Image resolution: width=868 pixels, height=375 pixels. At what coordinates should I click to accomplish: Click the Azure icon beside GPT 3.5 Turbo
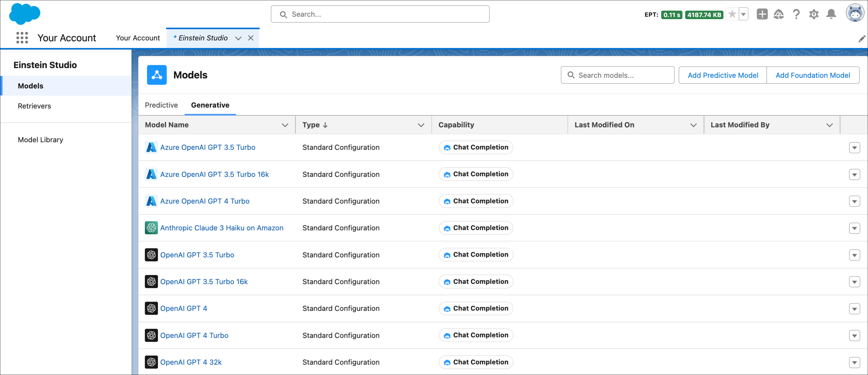pyautogui.click(x=151, y=147)
